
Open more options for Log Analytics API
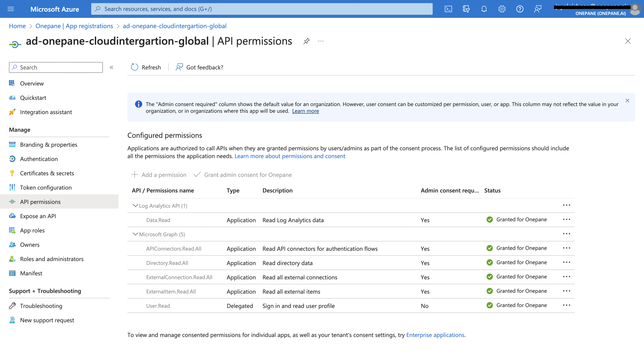point(566,205)
